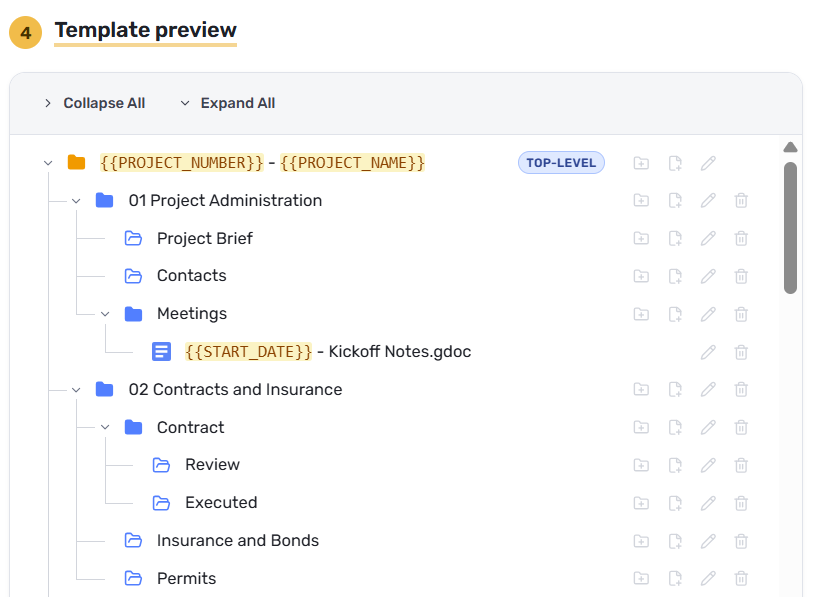The height and width of the screenshot is (597, 820).
Task: Click the orange top-level folder icon
Action: pyautogui.click(x=76, y=163)
